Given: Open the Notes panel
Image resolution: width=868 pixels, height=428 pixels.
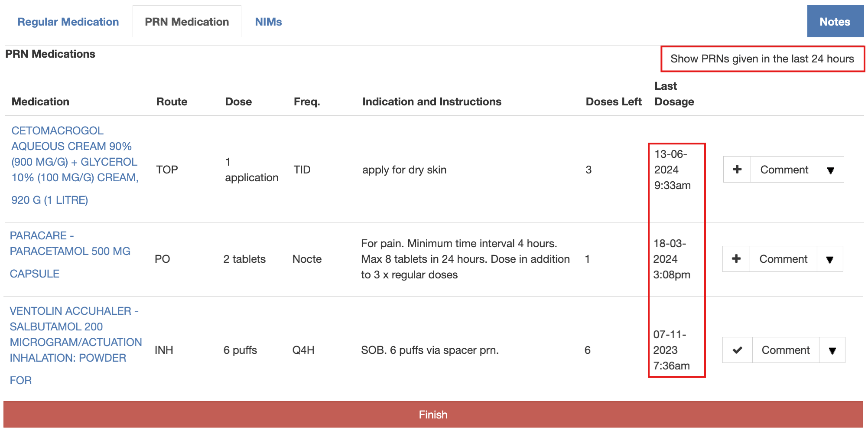Looking at the screenshot, I should pyautogui.click(x=835, y=22).
